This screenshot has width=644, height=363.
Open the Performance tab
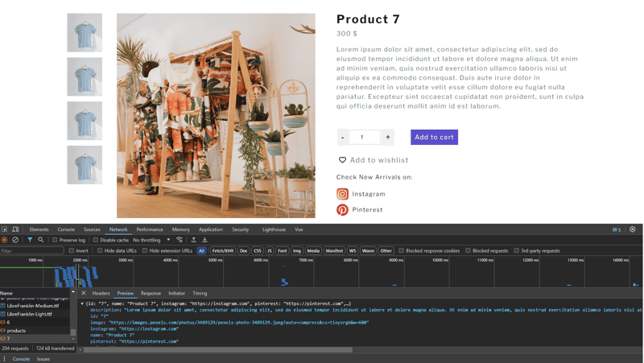[x=150, y=229]
